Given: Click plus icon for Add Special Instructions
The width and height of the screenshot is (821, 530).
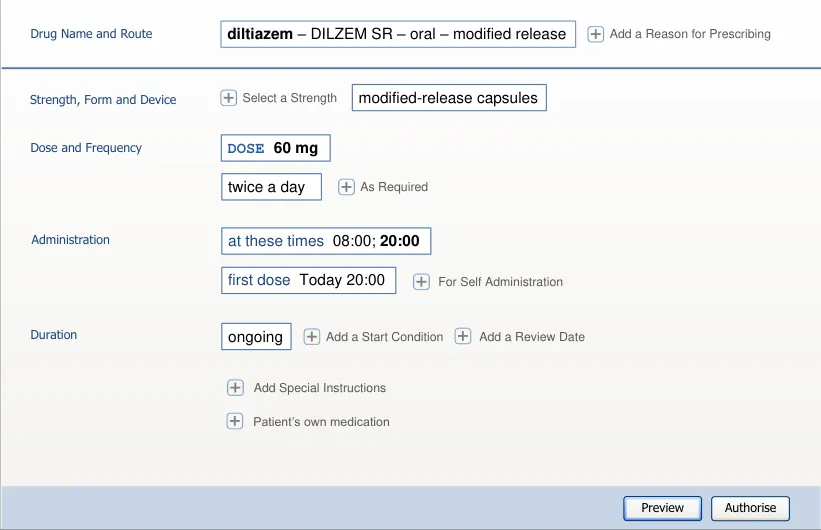Looking at the screenshot, I should point(235,388).
